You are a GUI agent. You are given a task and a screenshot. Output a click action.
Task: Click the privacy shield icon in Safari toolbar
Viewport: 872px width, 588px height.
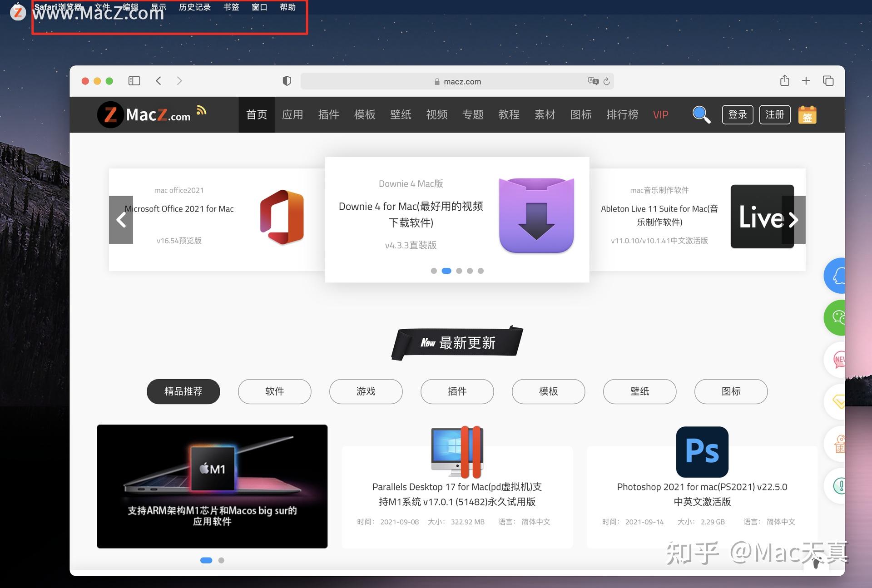(x=286, y=81)
